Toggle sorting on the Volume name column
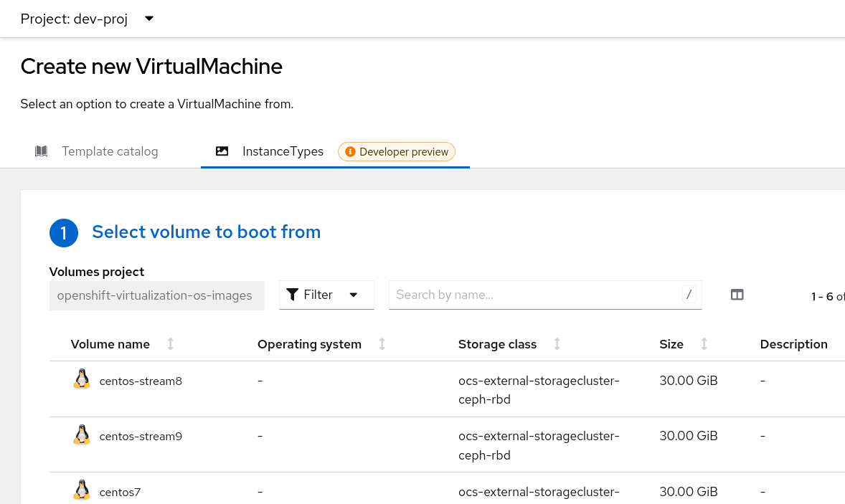Viewport: 845px width, 504px height. (170, 344)
